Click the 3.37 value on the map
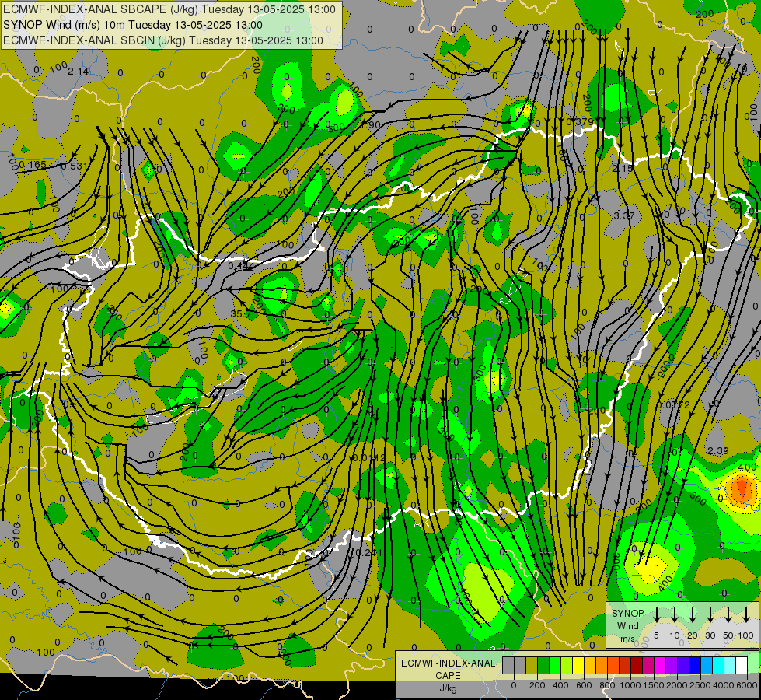761x700 pixels. pos(623,215)
